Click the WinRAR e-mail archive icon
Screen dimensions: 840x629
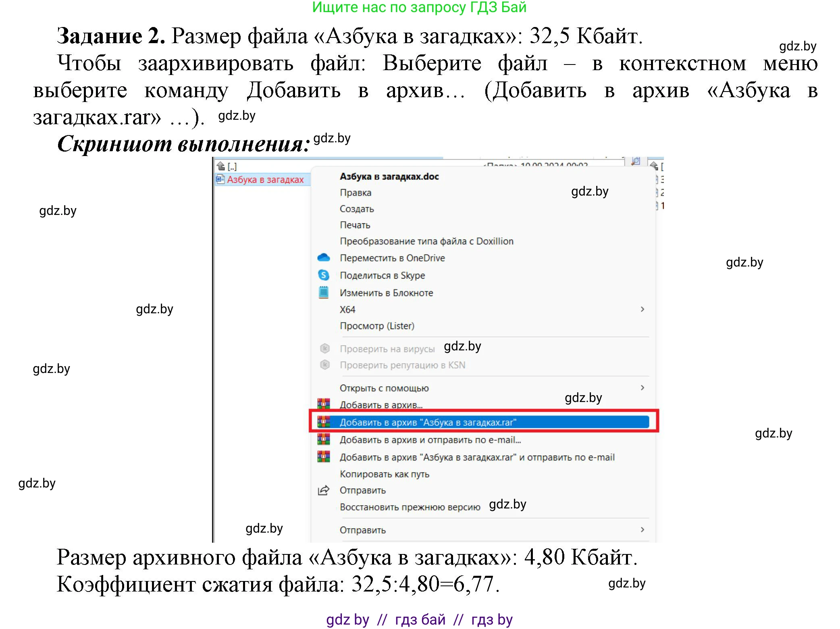tap(323, 439)
